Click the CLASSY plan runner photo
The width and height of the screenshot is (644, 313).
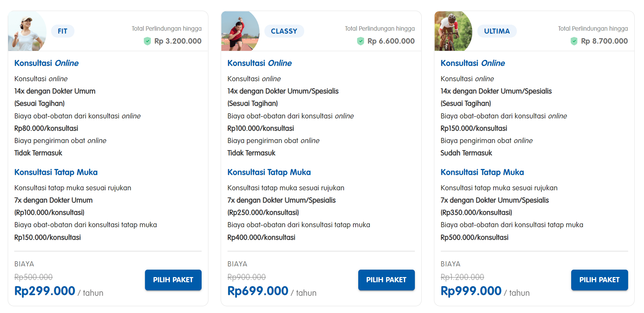coord(240,31)
